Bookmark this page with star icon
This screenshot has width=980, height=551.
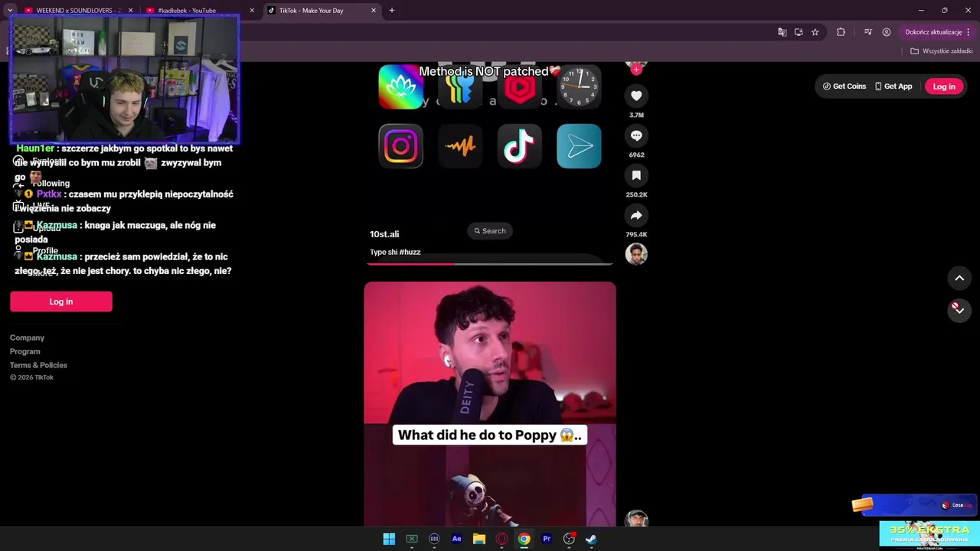pos(815,32)
